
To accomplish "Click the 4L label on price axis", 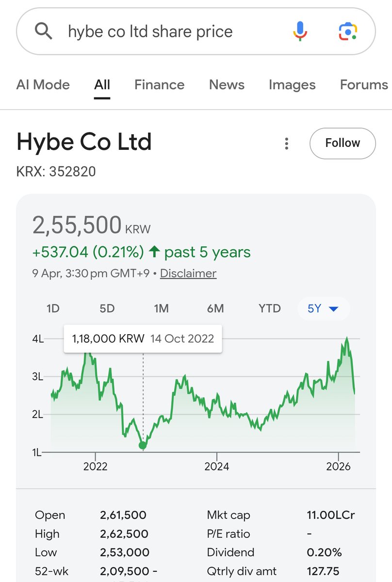I will coord(38,339).
